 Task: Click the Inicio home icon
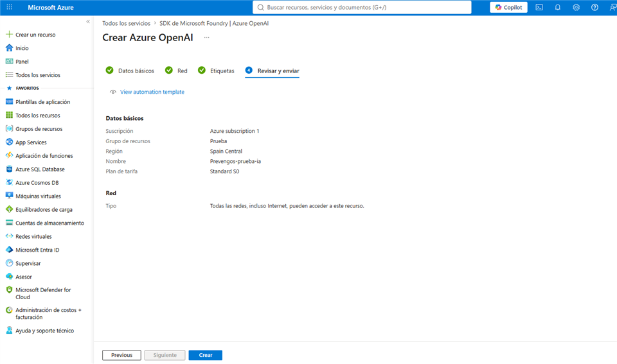9,48
